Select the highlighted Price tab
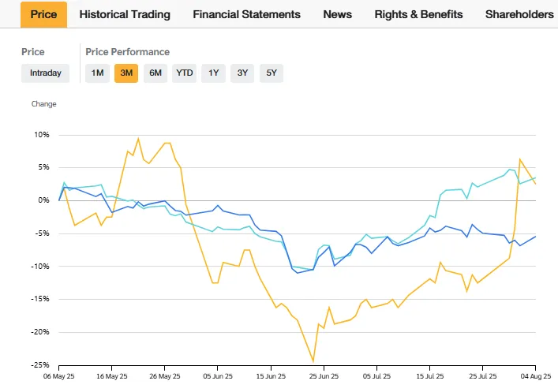Image resolution: width=558 pixels, height=392 pixels. [x=44, y=14]
